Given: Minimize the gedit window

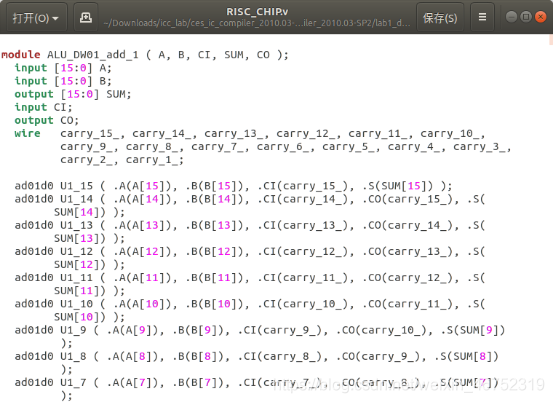Looking at the screenshot, I should [x=511, y=17].
